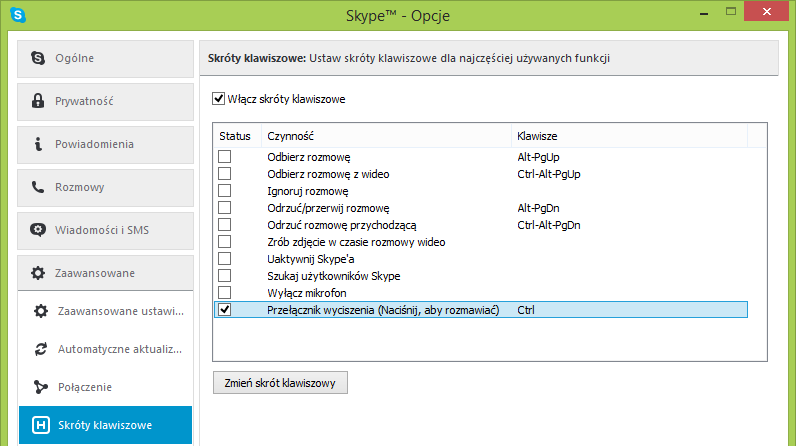
Task: Click the Alt-PgDn key binding cell
Action: click(538, 208)
